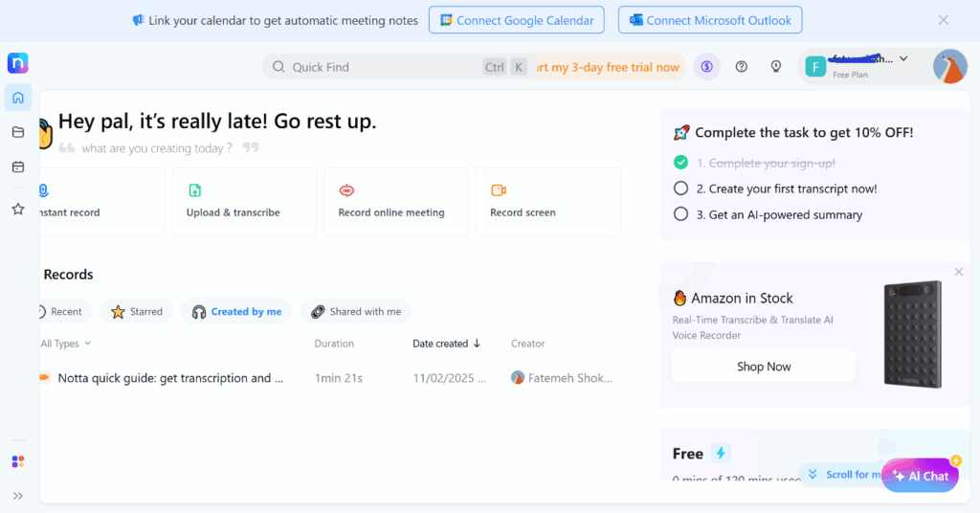This screenshot has width=980, height=513.
Task: Open the folder icon in sidebar
Action: pos(18,132)
